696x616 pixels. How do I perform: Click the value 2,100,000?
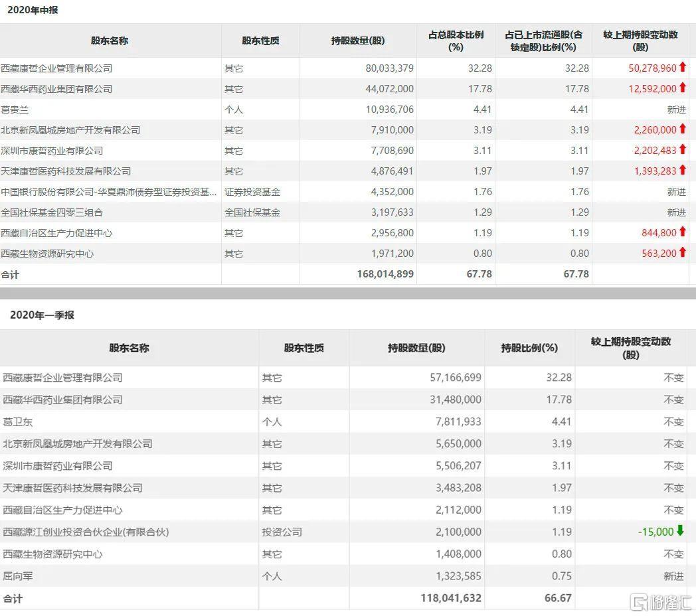(458, 532)
